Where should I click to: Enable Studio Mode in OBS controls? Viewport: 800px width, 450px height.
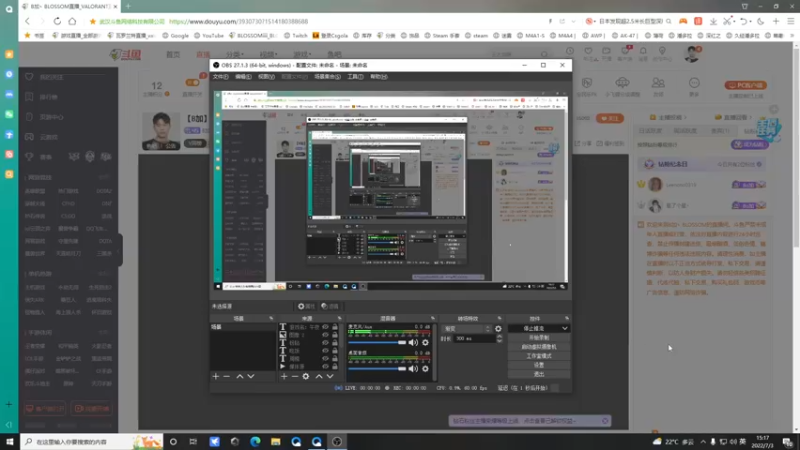click(x=539, y=356)
